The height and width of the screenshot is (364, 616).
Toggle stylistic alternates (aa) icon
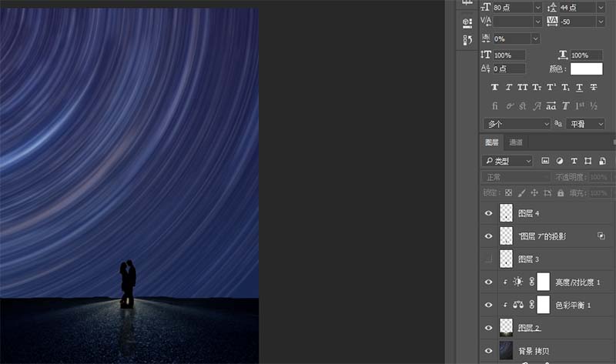coord(551,105)
